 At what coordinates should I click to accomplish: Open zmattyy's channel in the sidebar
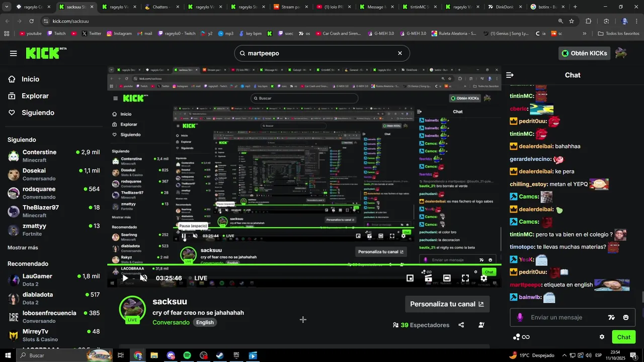(53, 230)
